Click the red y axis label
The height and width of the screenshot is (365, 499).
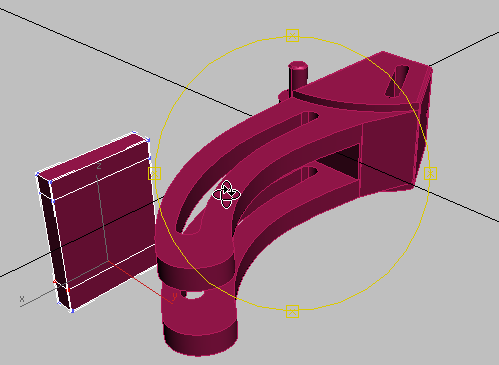click(x=174, y=296)
